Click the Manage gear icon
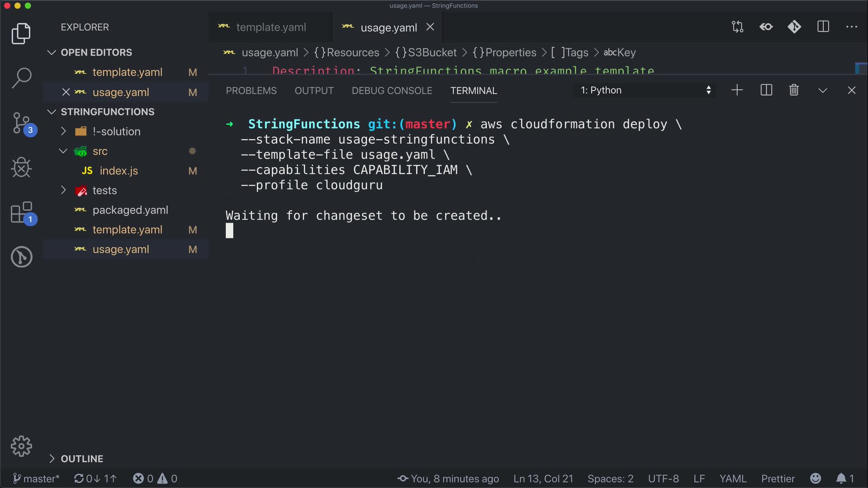Viewport: 868px width, 488px height. 21,446
